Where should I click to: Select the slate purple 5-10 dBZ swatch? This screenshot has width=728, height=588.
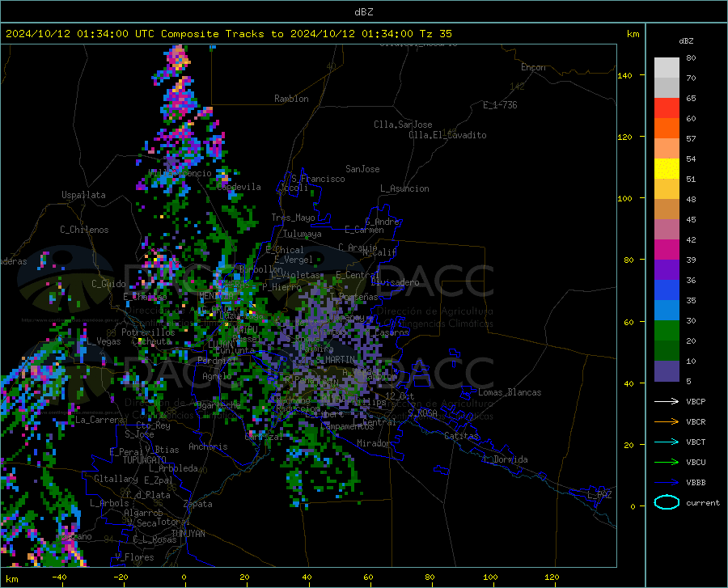(667, 371)
